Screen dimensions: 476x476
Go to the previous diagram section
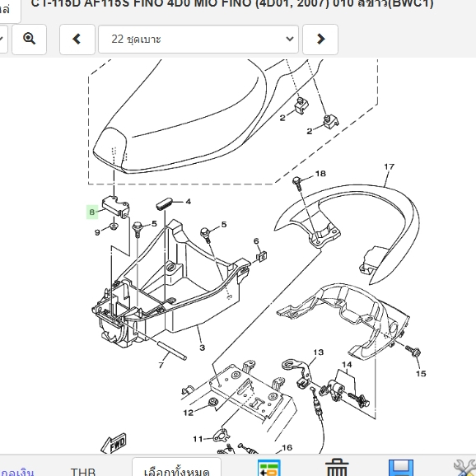[x=77, y=40]
